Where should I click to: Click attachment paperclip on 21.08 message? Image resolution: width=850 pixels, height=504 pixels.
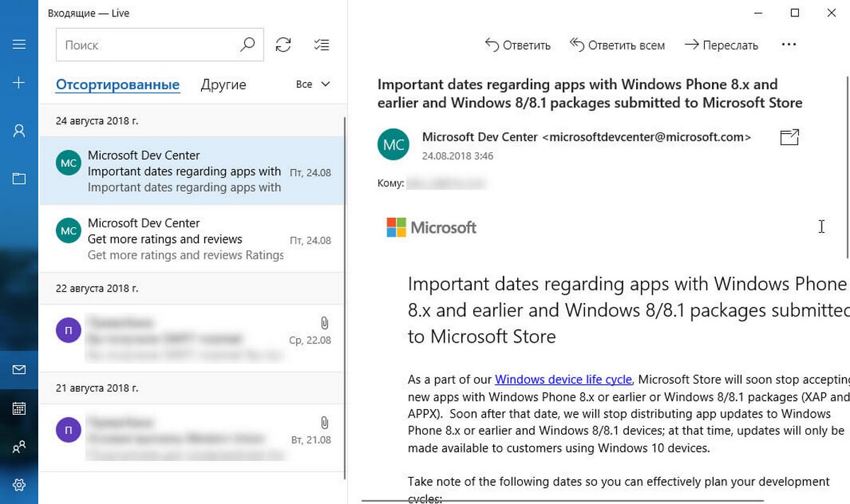(x=324, y=423)
